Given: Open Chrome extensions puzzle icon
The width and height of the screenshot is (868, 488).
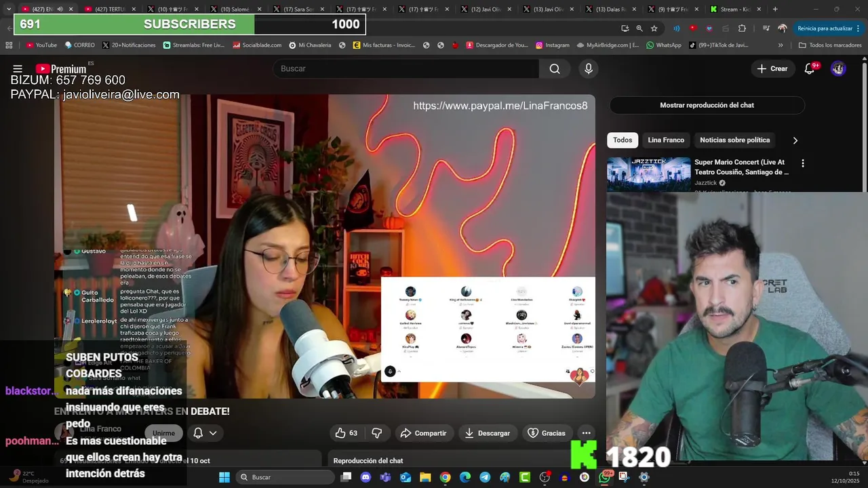Looking at the screenshot, I should click(x=742, y=28).
